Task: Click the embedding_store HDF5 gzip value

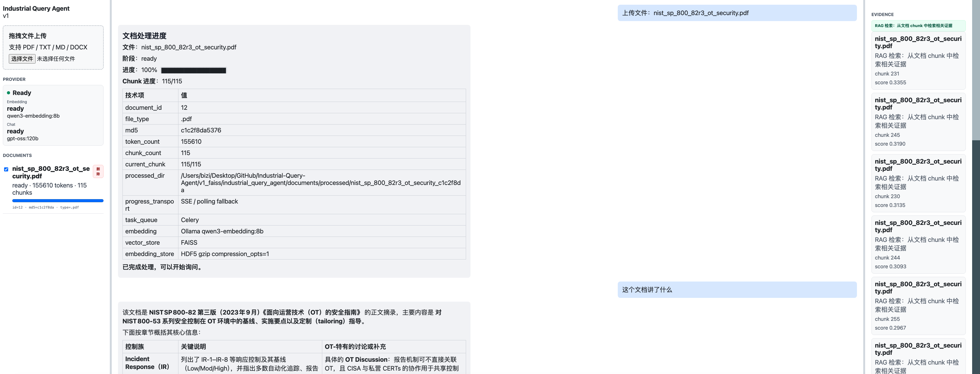Action: click(x=225, y=254)
